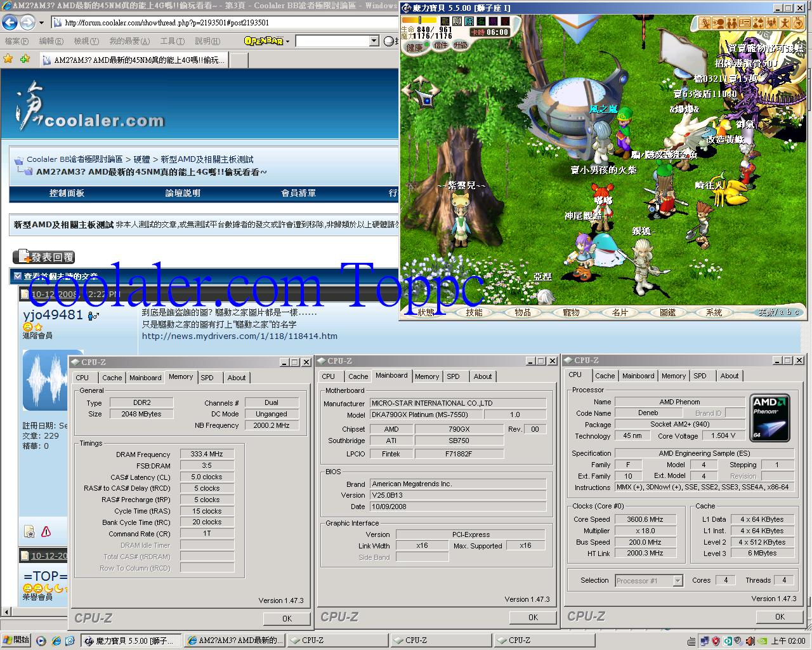The height and width of the screenshot is (650, 812).
Task: Open the 技能 skills menu in game
Action: (x=475, y=312)
